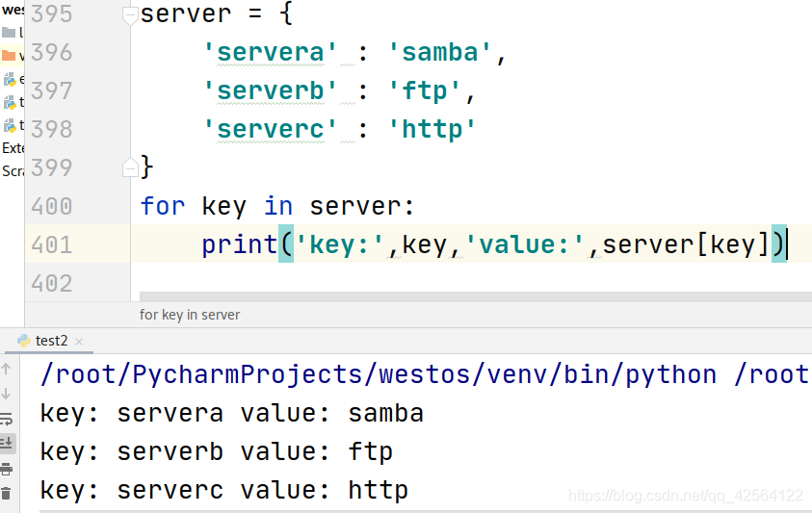This screenshot has width=812, height=513.
Task: Click output line 'key: serverb value: ftp'
Action: (217, 452)
